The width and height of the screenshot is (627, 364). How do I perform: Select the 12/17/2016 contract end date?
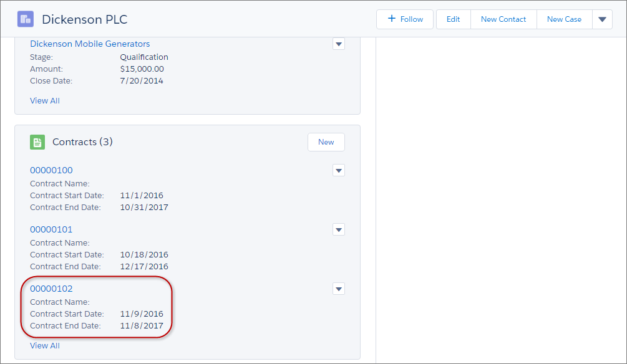[144, 267]
